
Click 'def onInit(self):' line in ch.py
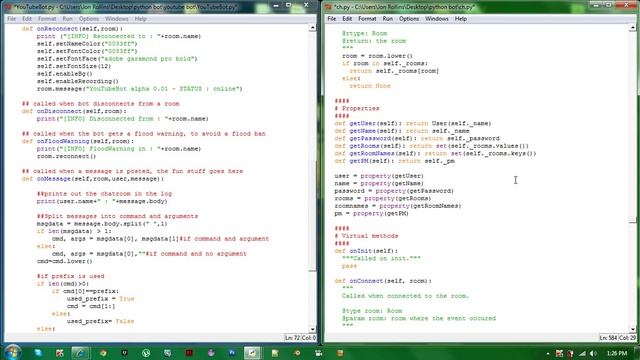click(366, 251)
